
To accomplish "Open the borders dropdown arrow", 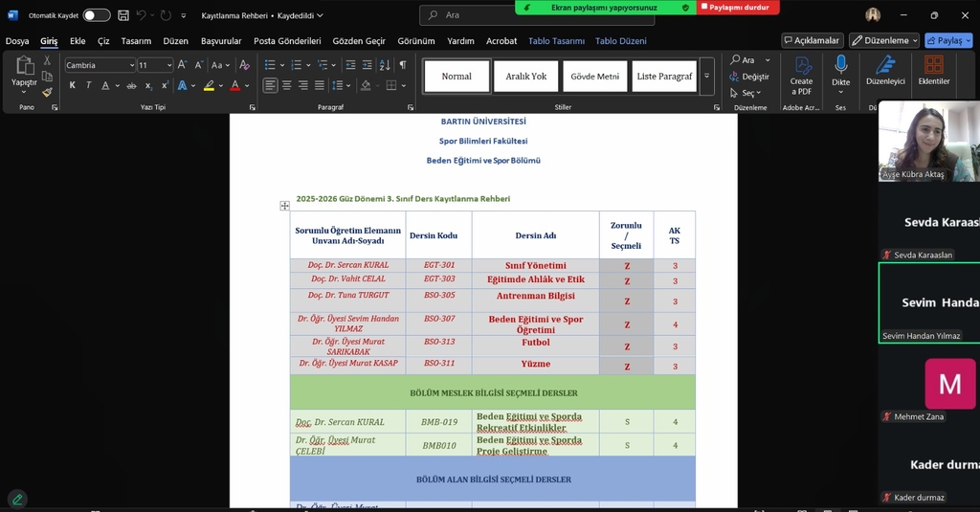I will [x=404, y=85].
